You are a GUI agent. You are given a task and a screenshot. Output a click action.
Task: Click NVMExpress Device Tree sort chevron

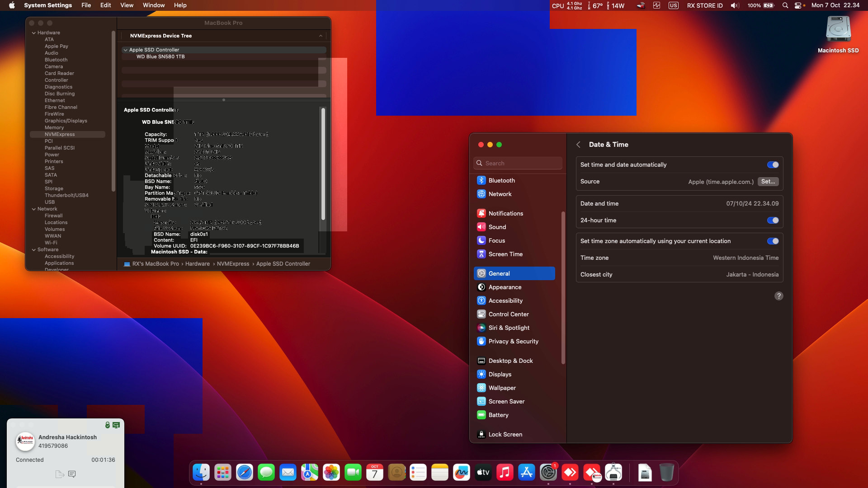tap(321, 36)
